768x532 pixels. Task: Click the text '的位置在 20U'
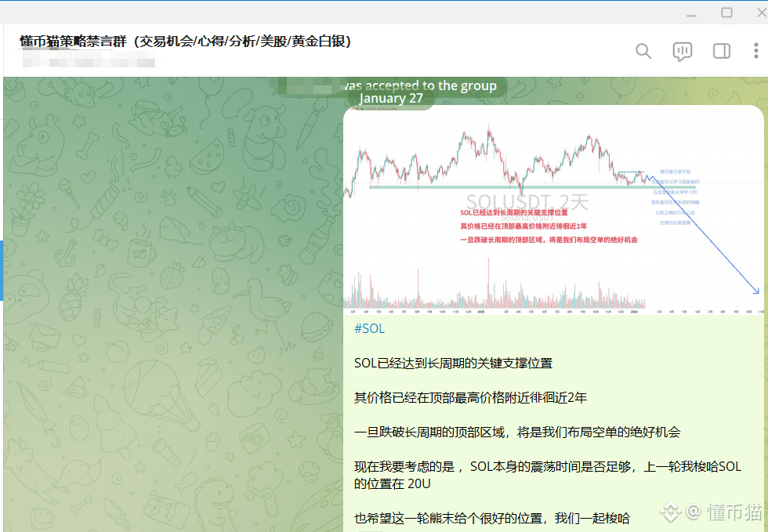point(393,484)
